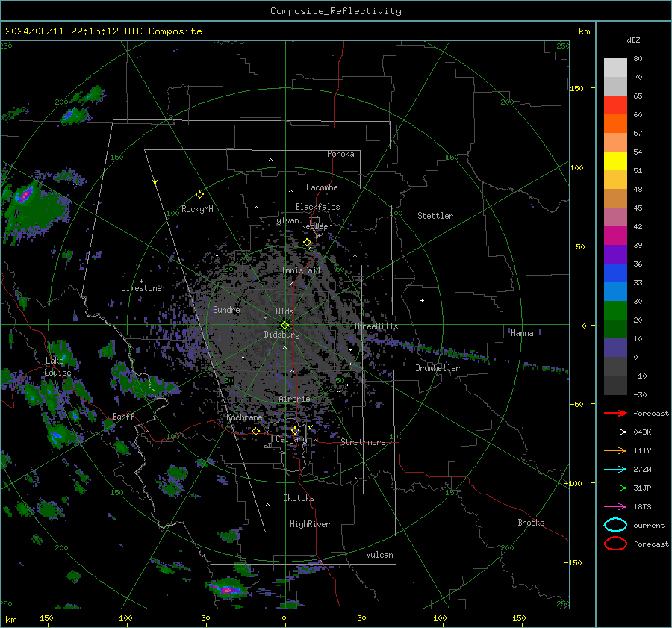
Task: Click the Innisfail town label
Action: [301, 270]
